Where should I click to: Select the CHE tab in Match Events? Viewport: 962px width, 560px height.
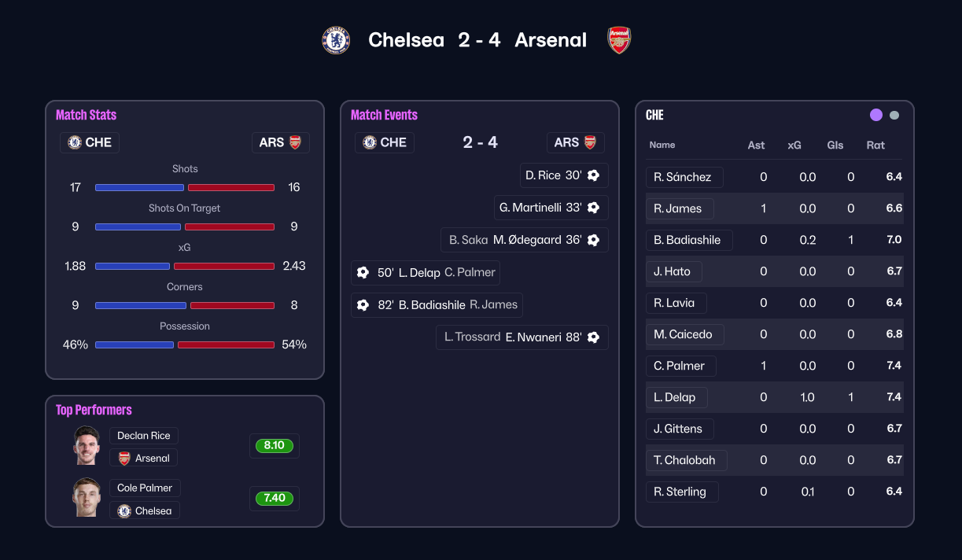pyautogui.click(x=385, y=142)
